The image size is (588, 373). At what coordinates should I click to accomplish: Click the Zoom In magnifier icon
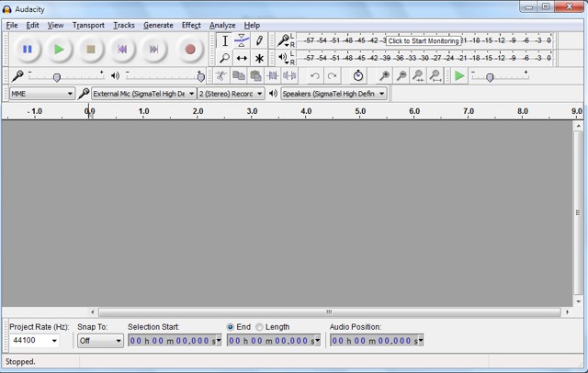click(384, 76)
